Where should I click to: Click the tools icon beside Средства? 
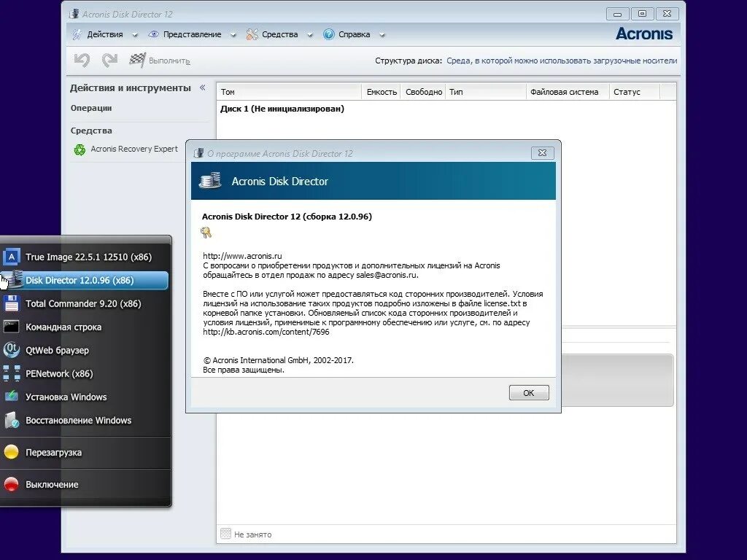pos(252,34)
